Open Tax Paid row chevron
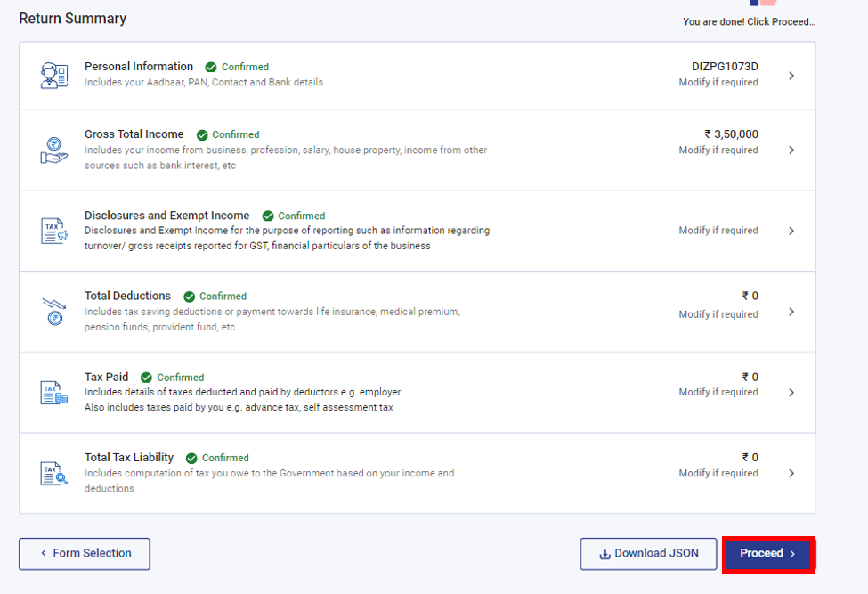The height and width of the screenshot is (594, 868). tap(791, 393)
